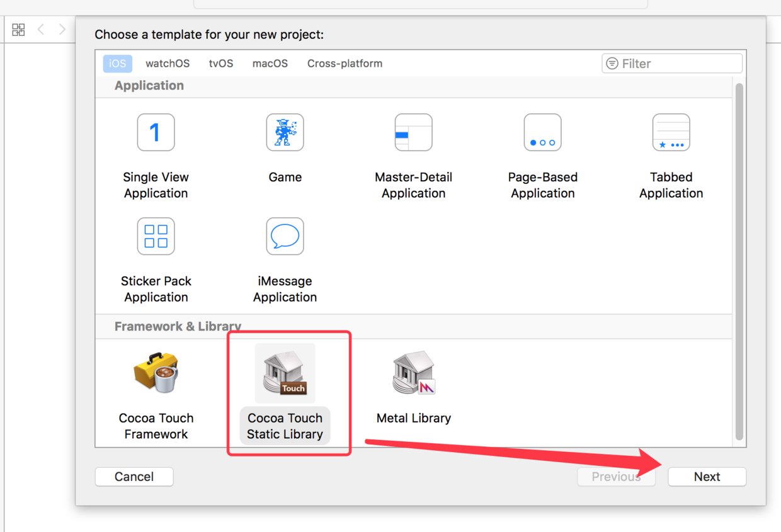Choose the Game template icon
Image resolution: width=781 pixels, height=532 pixels.
[285, 132]
